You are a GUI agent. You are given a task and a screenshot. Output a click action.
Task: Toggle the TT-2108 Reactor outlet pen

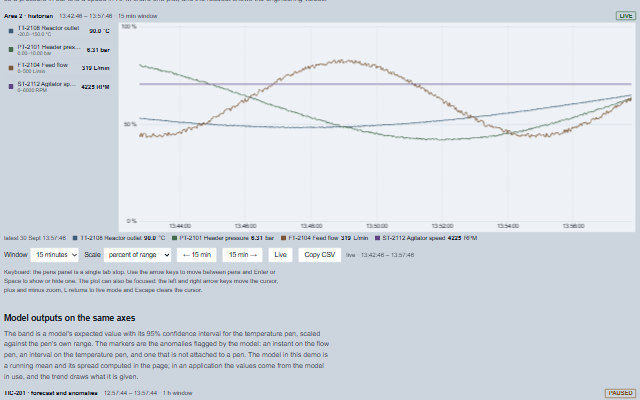[x=58, y=31]
